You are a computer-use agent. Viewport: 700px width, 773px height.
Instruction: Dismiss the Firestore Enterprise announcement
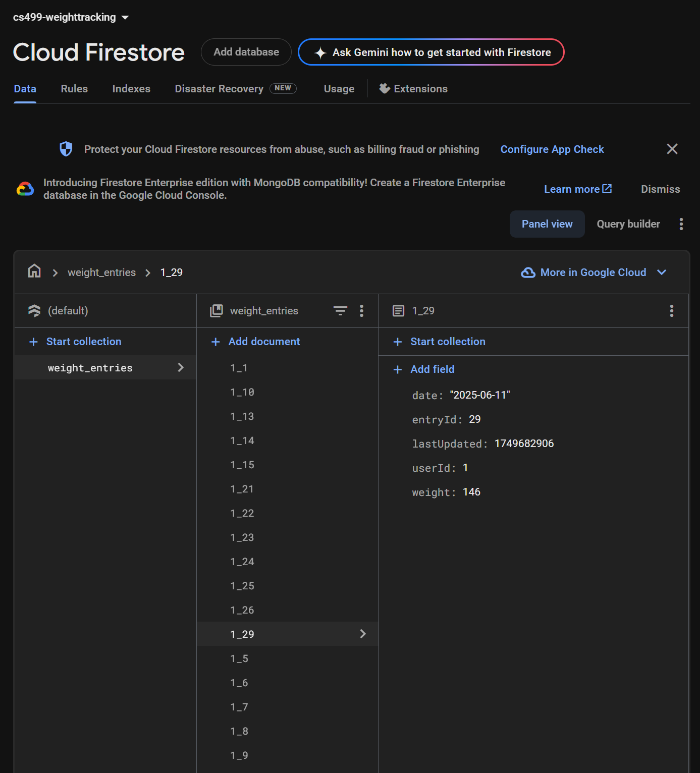(x=660, y=189)
